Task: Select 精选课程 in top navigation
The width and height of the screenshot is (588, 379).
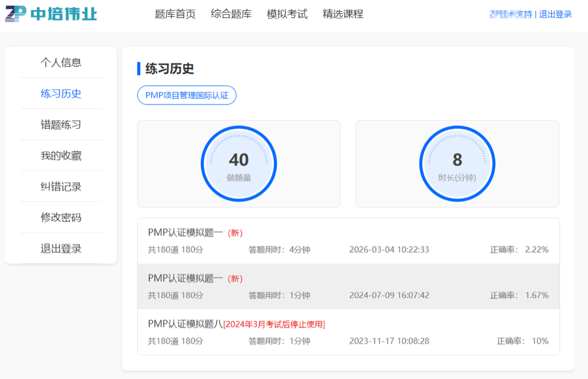Action: [343, 14]
